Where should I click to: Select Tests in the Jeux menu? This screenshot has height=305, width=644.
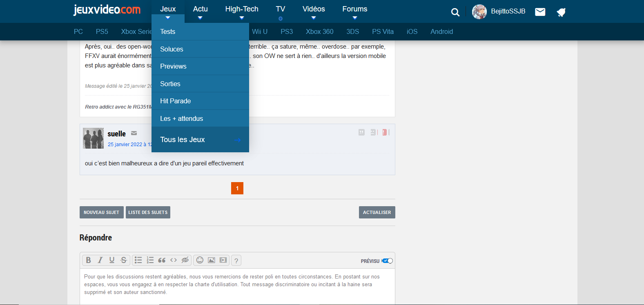(200, 31)
